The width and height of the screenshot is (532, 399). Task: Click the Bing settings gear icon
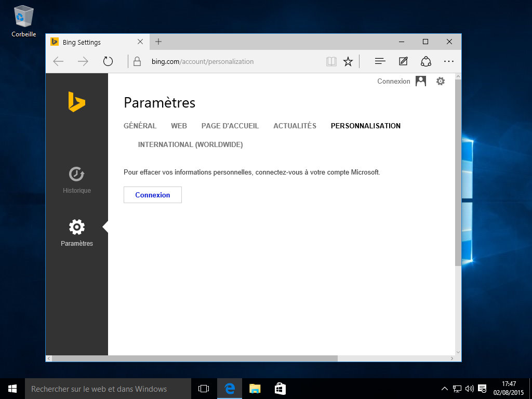click(x=441, y=81)
